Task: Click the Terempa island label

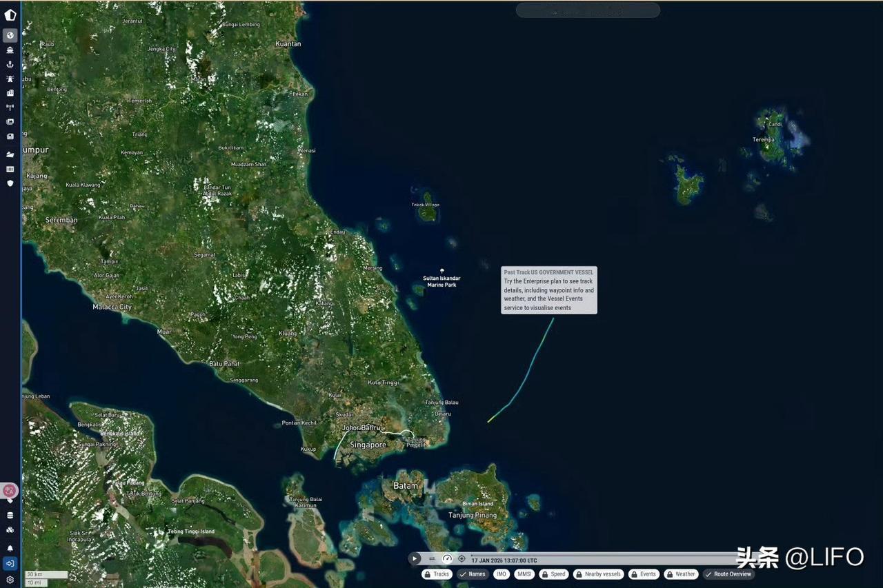Action: [x=764, y=140]
